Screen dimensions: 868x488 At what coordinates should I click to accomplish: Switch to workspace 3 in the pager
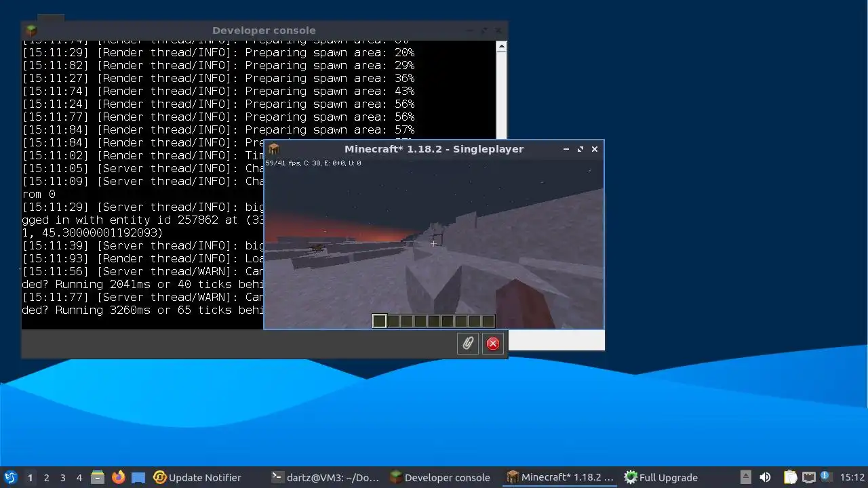[x=62, y=478]
